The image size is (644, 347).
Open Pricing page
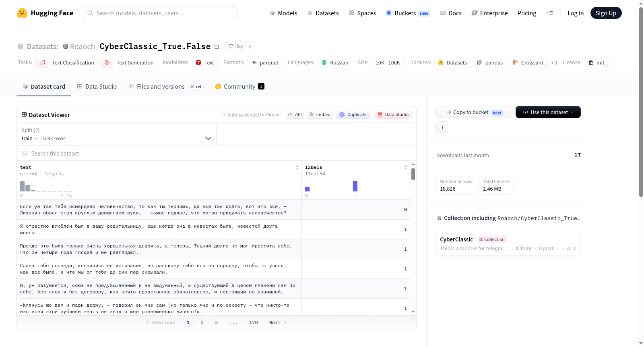click(527, 13)
